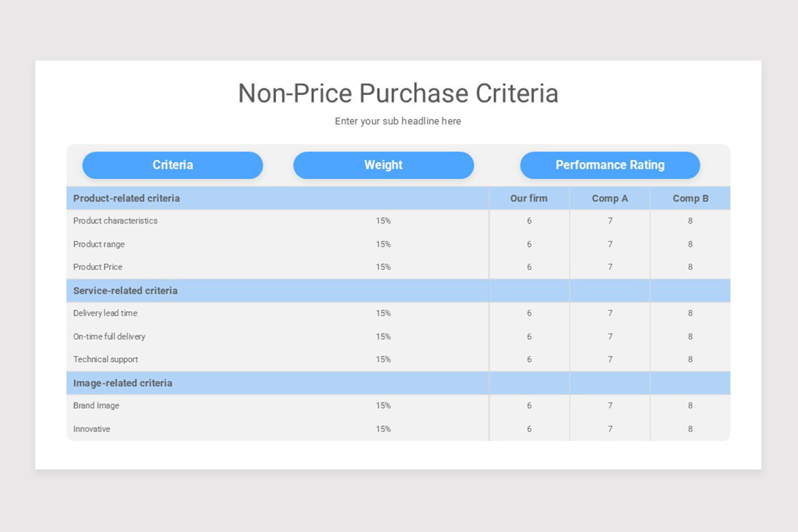Select the Product characteristics cell
Screen dimensions: 798x532
click(116, 221)
